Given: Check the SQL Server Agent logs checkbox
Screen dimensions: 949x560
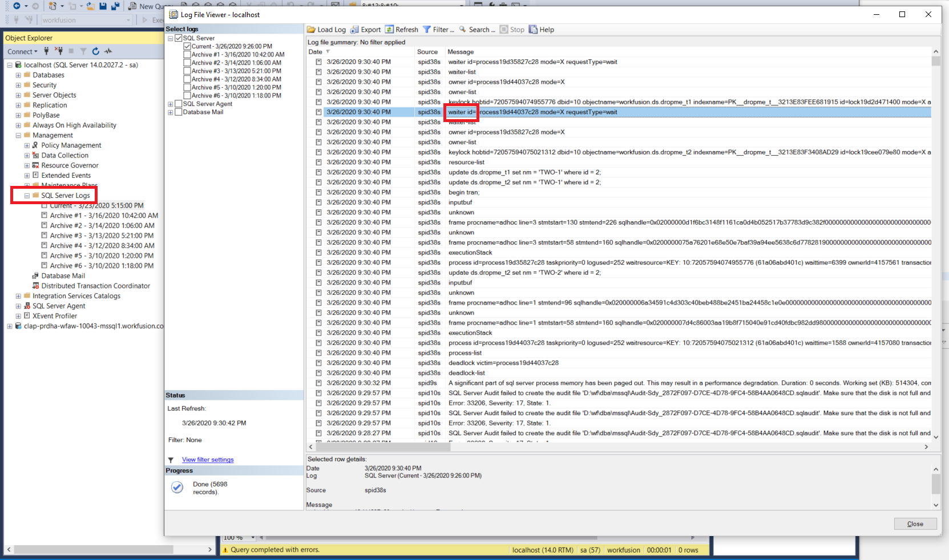Looking at the screenshot, I should [x=179, y=104].
